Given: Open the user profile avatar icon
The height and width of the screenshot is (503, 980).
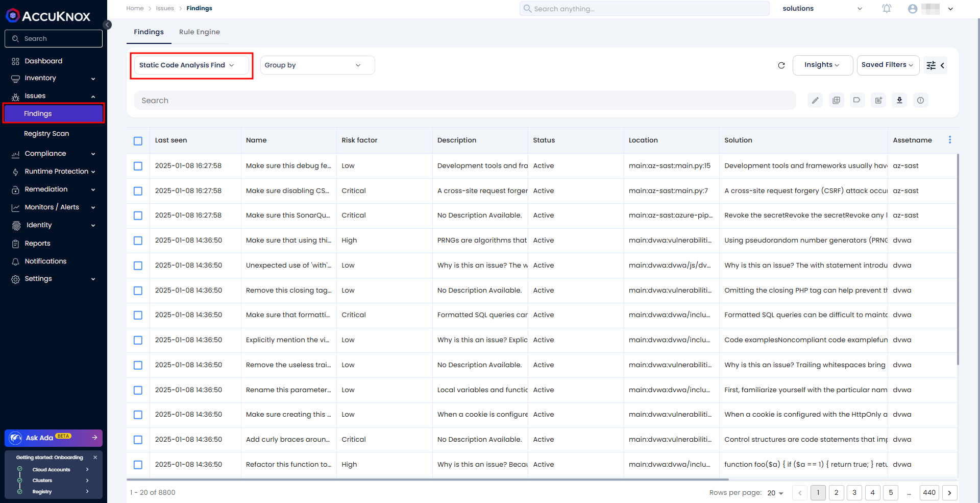Looking at the screenshot, I should (913, 9).
